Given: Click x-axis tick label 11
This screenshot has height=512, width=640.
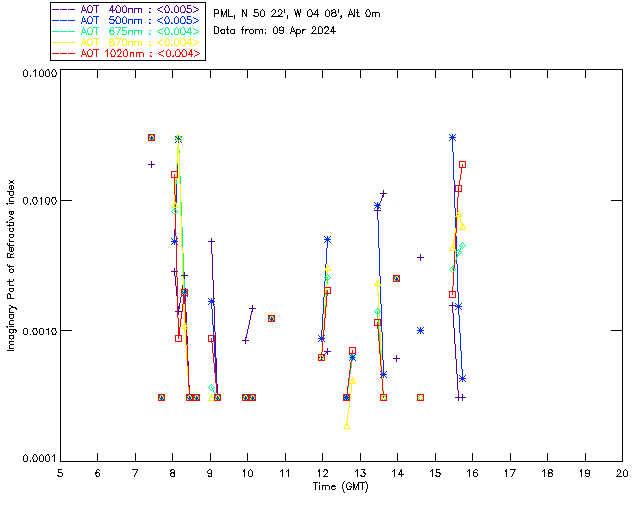Looking at the screenshot, I should coord(285,473).
